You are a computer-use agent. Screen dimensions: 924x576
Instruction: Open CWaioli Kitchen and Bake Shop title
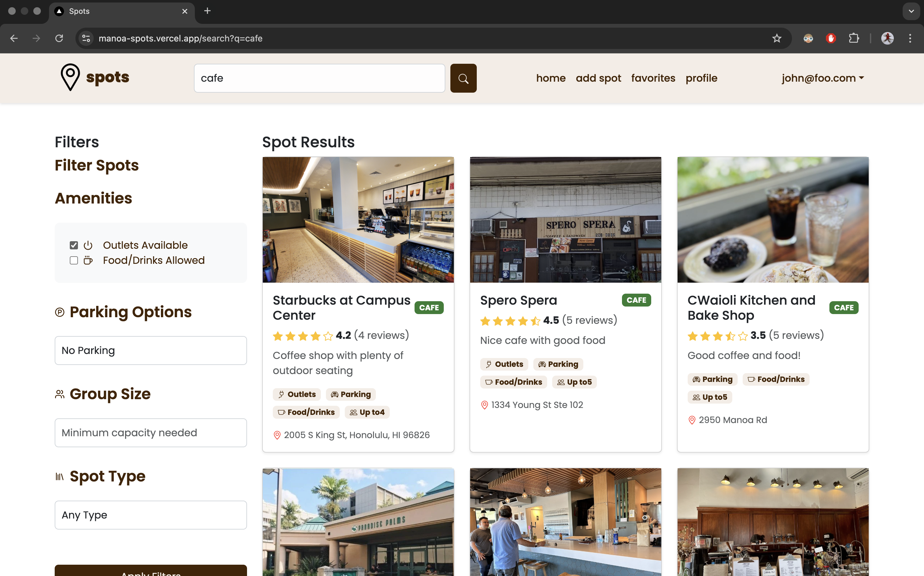click(x=751, y=308)
